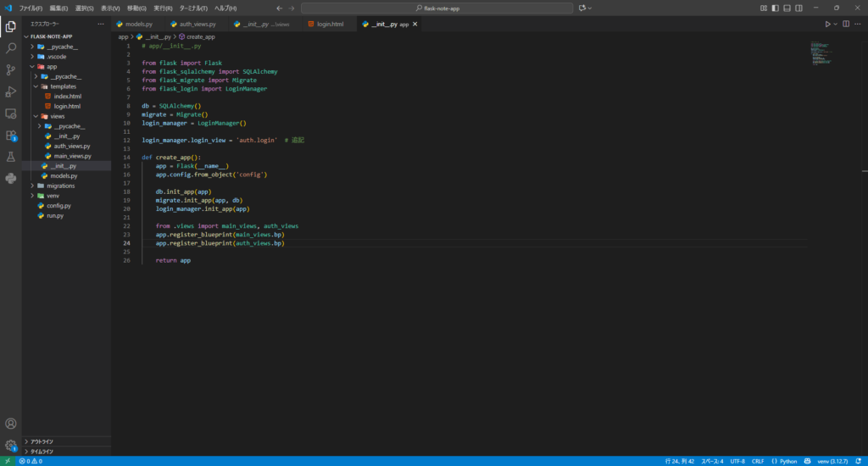This screenshot has height=466, width=868.
Task: Expand the migrations folder
Action: (x=61, y=186)
